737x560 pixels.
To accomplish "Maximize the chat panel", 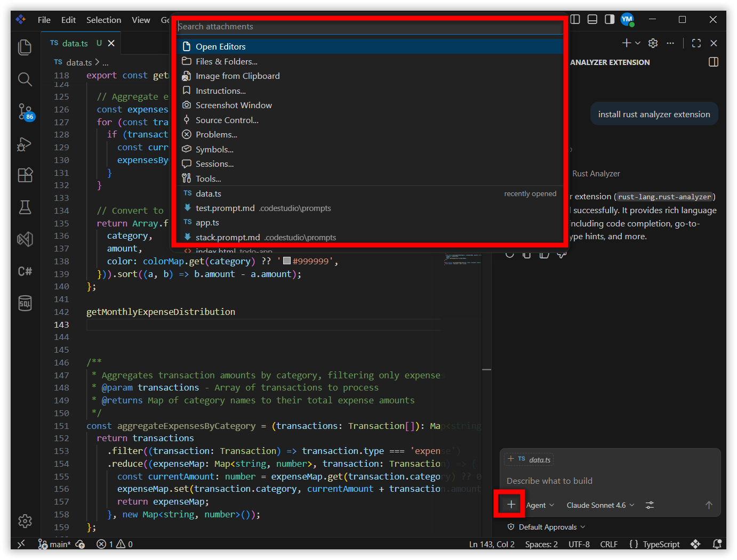I will (x=696, y=43).
